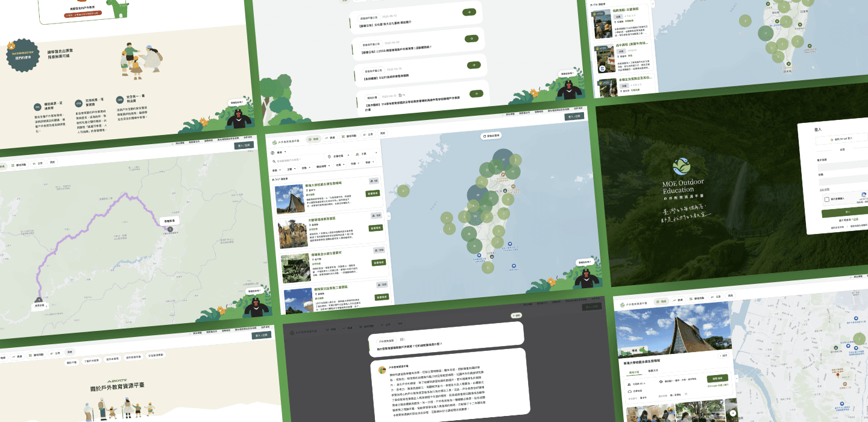Focus 密碼 field in login window
The height and width of the screenshot is (422, 868).
point(843,180)
